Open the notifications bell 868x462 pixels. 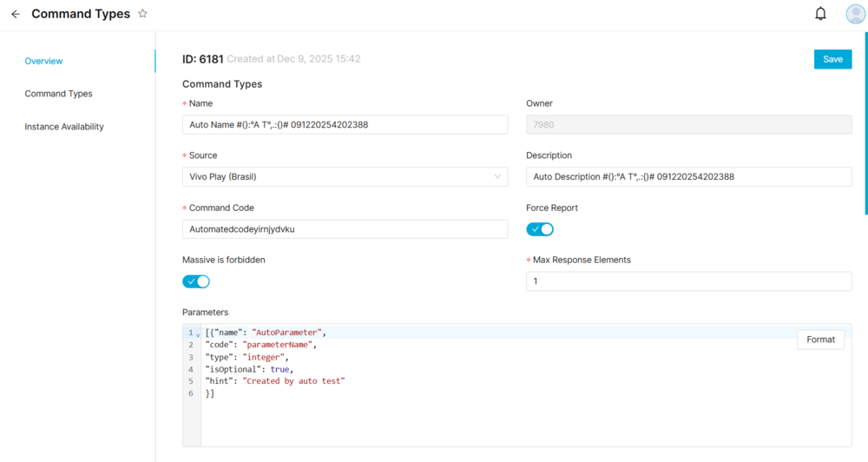coord(820,14)
